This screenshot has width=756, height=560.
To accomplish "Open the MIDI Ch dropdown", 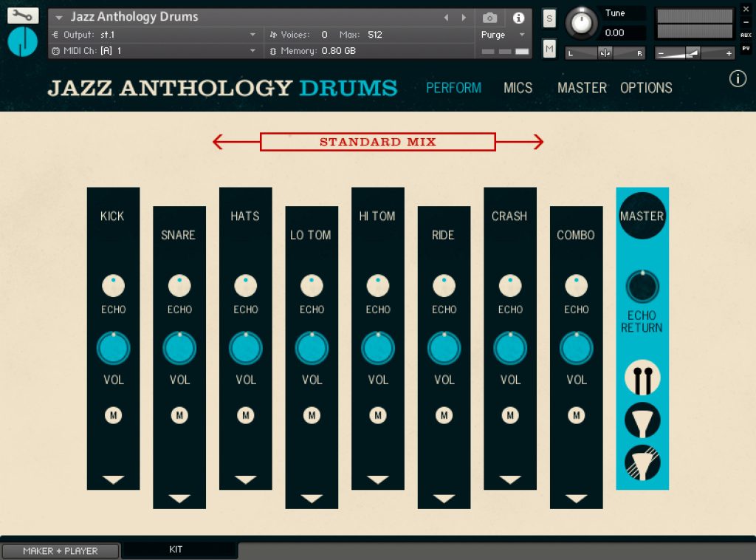I will (x=154, y=51).
